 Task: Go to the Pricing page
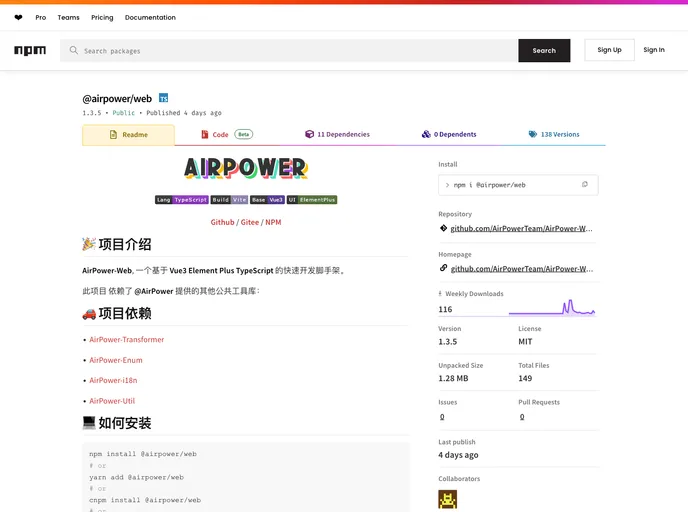click(102, 18)
